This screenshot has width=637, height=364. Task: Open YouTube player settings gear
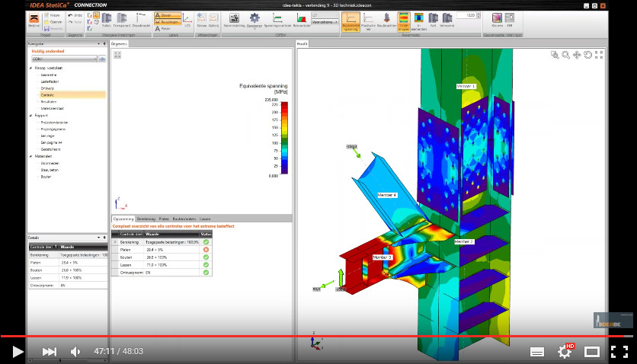(565, 351)
